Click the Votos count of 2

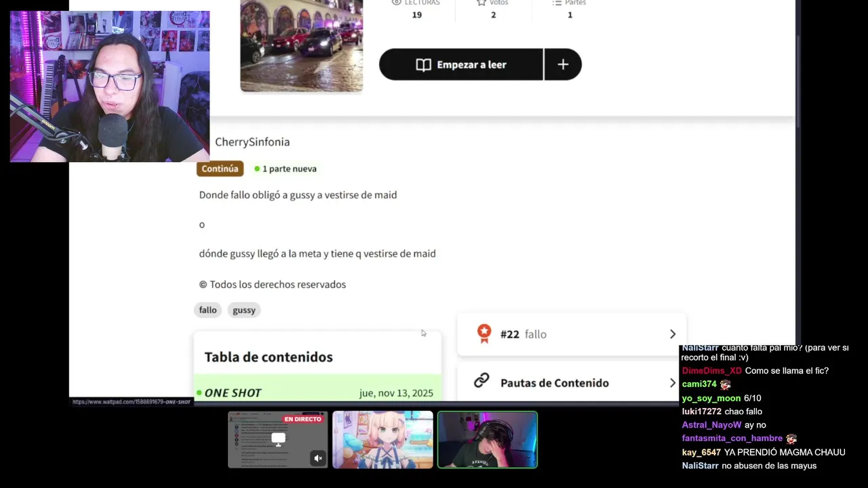tap(493, 14)
